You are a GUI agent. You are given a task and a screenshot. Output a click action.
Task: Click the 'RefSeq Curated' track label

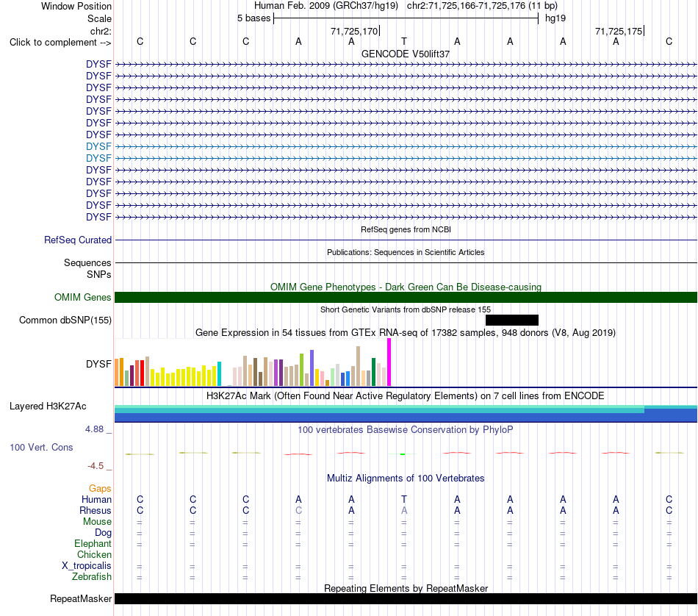78,240
